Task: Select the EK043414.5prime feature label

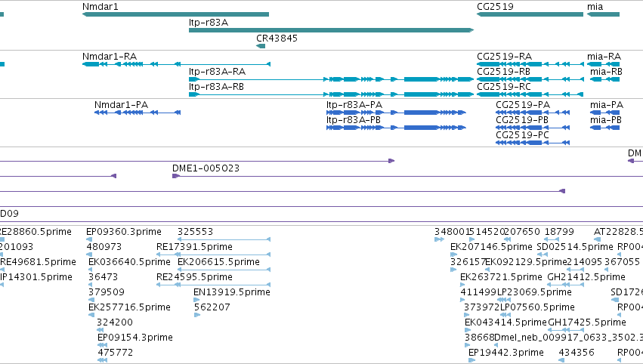Action: click(x=505, y=322)
